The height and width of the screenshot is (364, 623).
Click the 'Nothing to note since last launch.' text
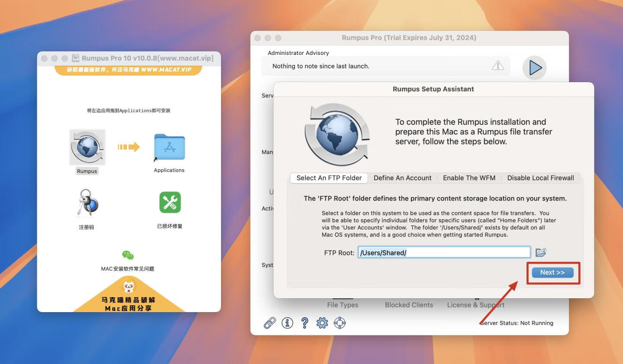(321, 66)
